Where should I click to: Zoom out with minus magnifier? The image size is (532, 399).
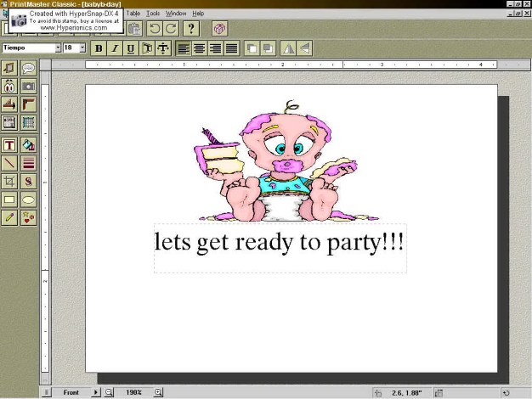[x=109, y=392]
